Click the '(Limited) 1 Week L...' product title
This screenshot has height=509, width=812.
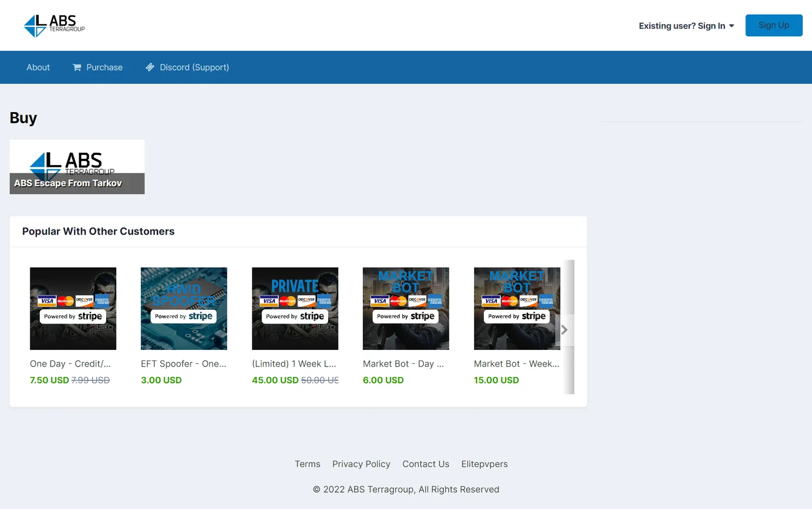294,364
